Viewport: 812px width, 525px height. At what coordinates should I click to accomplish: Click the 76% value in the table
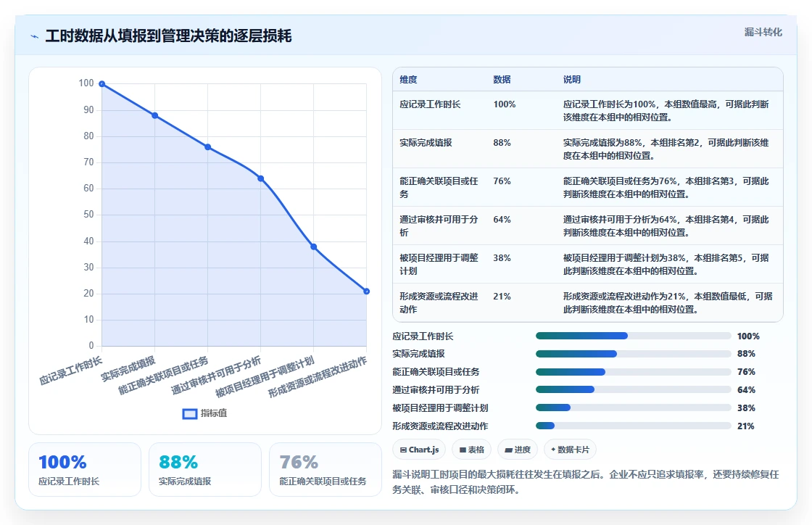click(x=502, y=181)
